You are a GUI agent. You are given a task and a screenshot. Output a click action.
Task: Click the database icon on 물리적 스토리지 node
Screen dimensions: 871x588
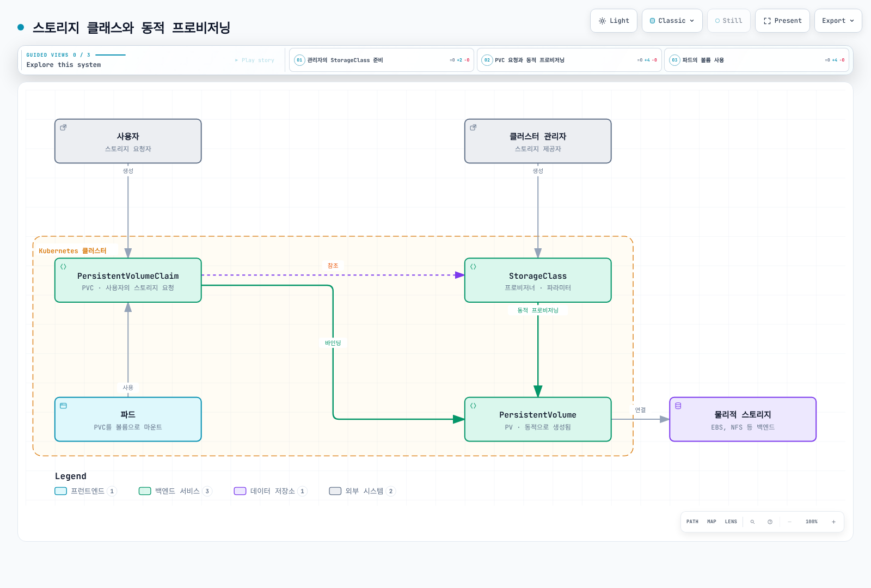click(678, 406)
